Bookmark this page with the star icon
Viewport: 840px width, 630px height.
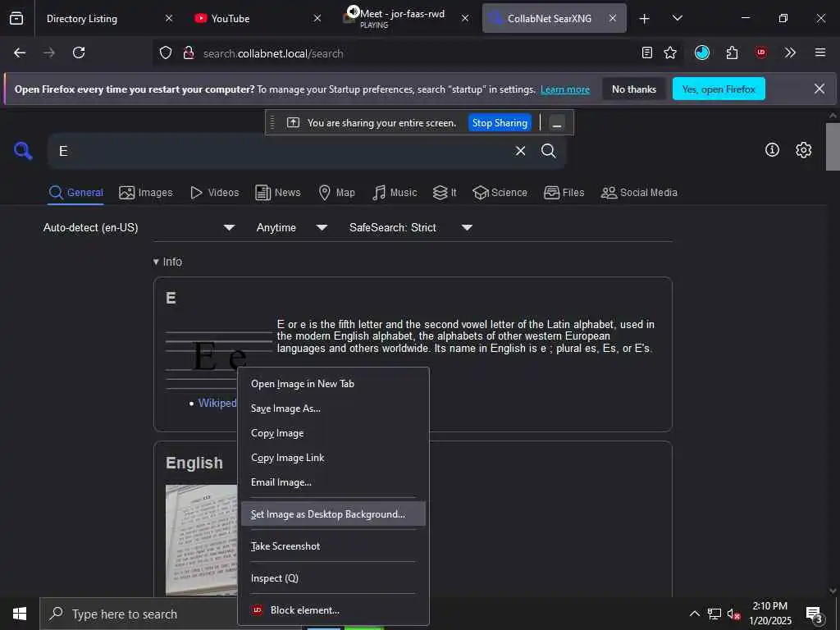(670, 52)
